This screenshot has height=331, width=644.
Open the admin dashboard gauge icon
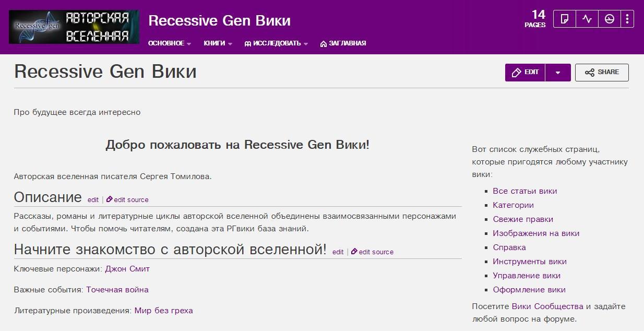coord(609,19)
